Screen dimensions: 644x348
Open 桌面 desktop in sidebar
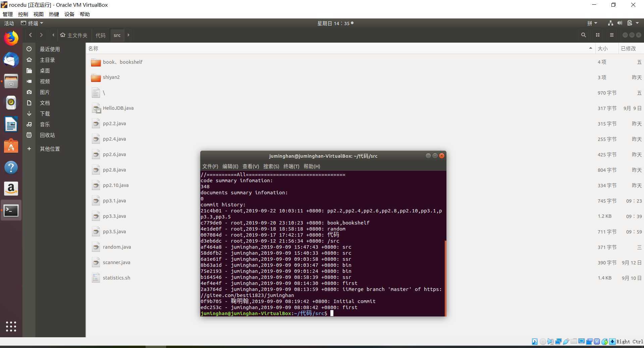[45, 70]
